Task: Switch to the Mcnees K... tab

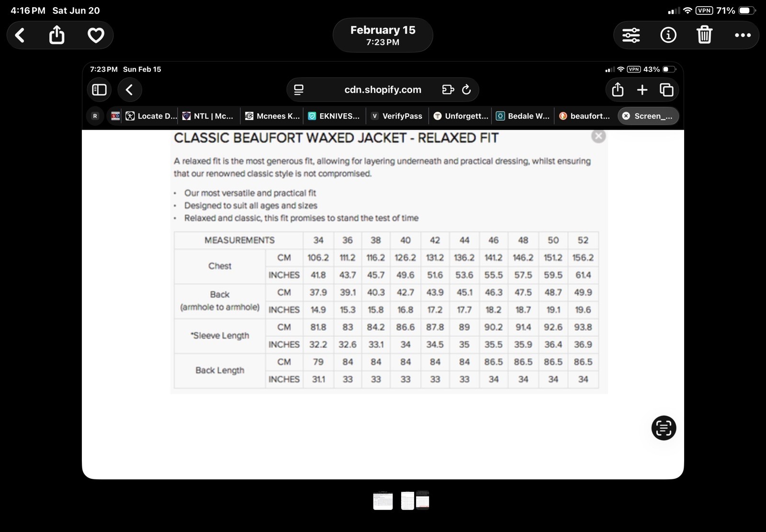Action: (272, 116)
